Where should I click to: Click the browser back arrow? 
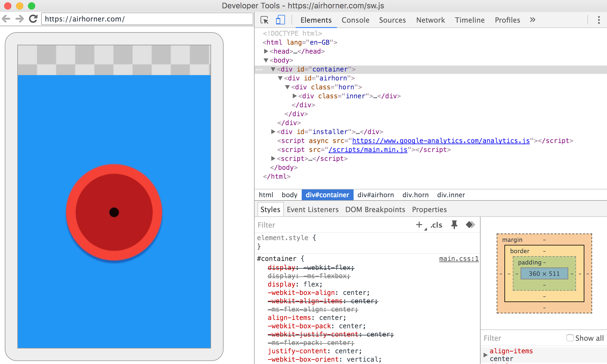[6, 19]
